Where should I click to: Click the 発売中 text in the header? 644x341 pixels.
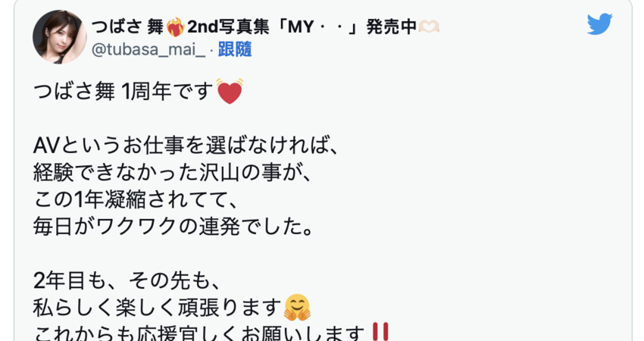392,27
